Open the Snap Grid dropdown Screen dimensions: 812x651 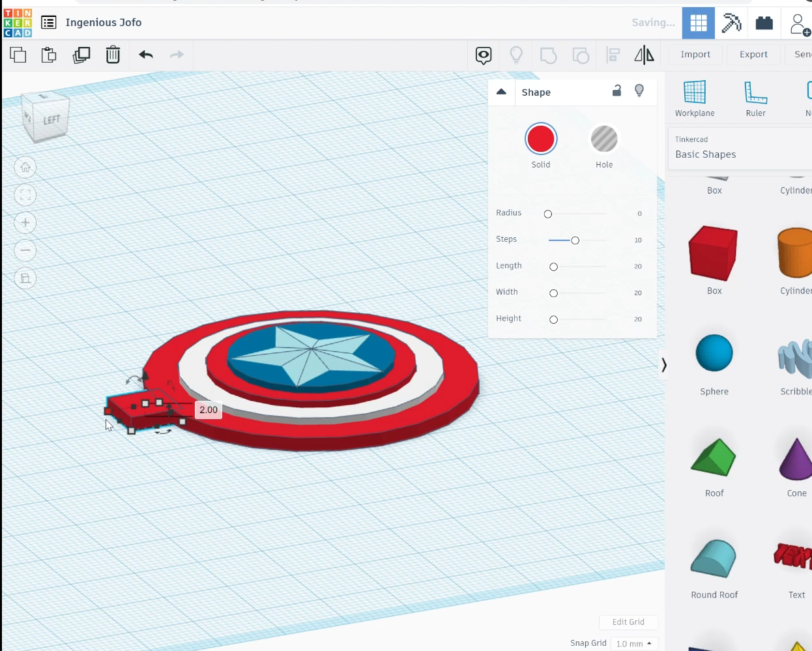click(x=634, y=644)
